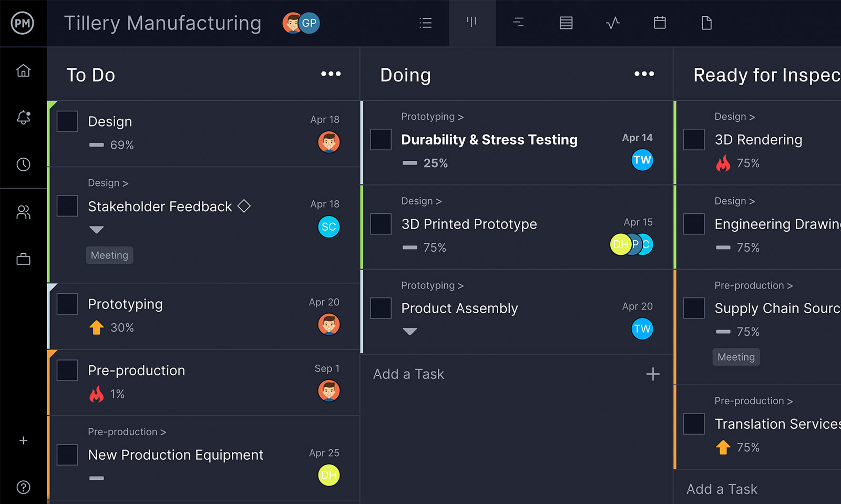Expand the Stakeholder Feedback task details
The image size is (841, 504).
coord(96,230)
